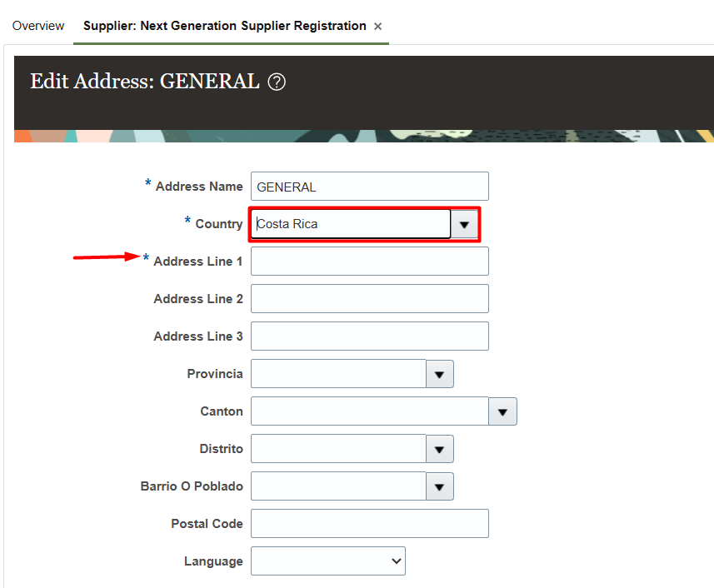Expand the Provincia dropdown

click(439, 374)
